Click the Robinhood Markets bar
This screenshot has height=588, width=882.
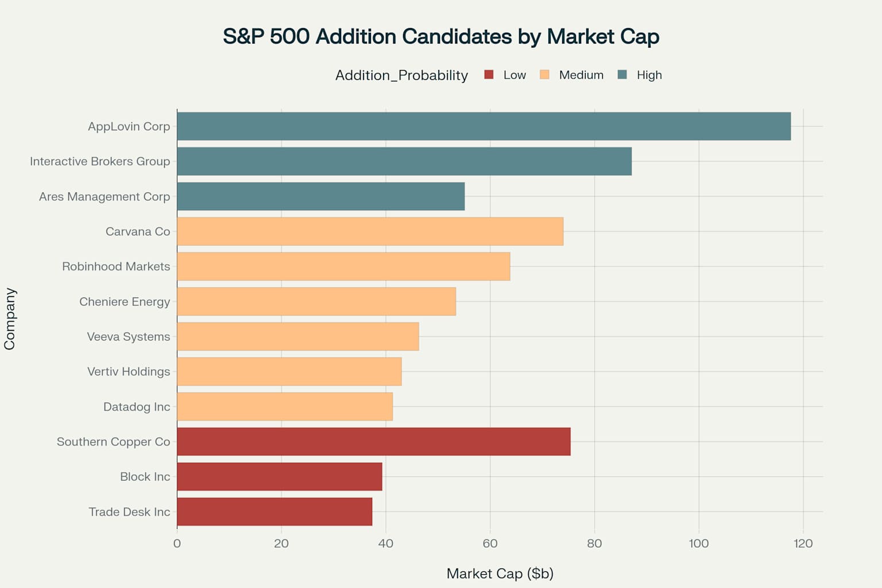(x=343, y=266)
